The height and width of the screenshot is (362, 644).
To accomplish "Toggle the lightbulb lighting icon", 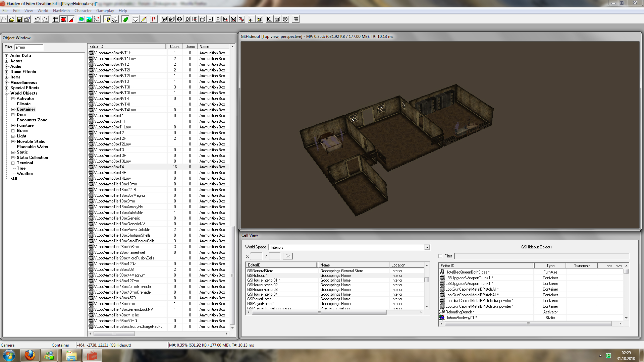I will (107, 19).
